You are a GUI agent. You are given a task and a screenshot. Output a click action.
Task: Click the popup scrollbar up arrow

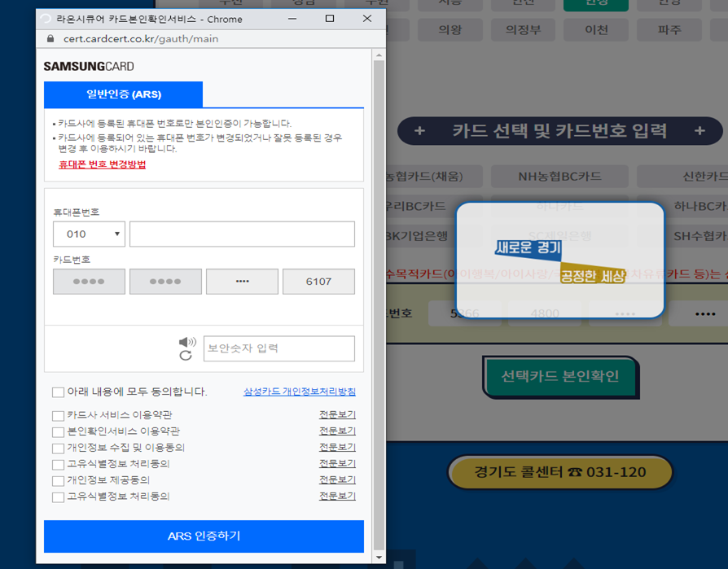(x=379, y=55)
